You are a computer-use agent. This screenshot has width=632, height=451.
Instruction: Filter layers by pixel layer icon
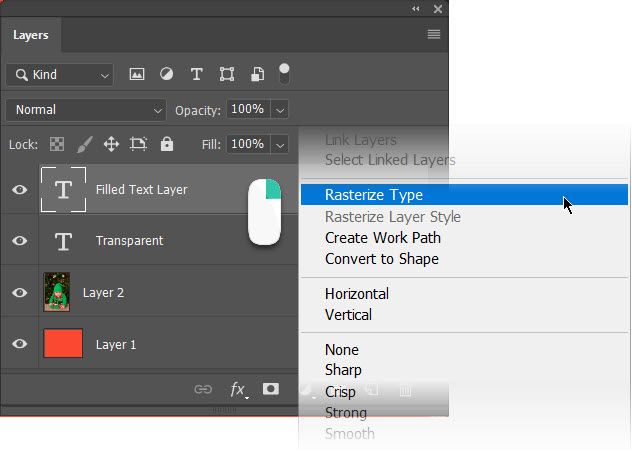137,74
